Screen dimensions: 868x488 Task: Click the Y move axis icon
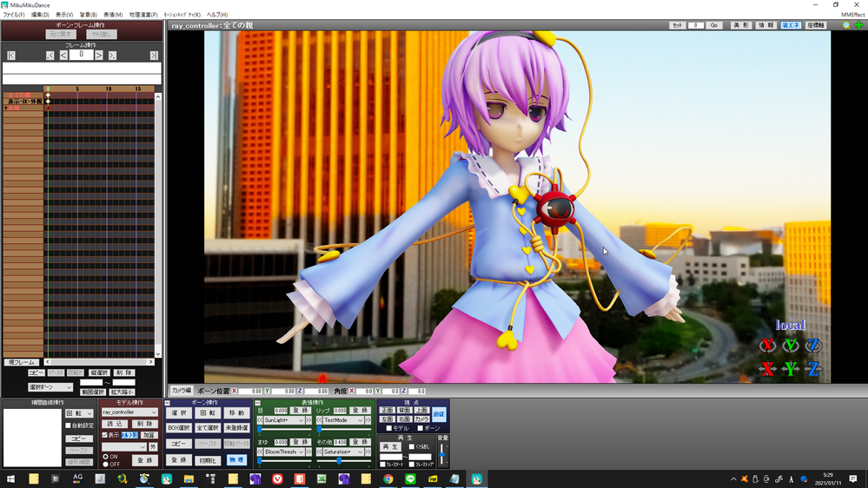pos(791,368)
